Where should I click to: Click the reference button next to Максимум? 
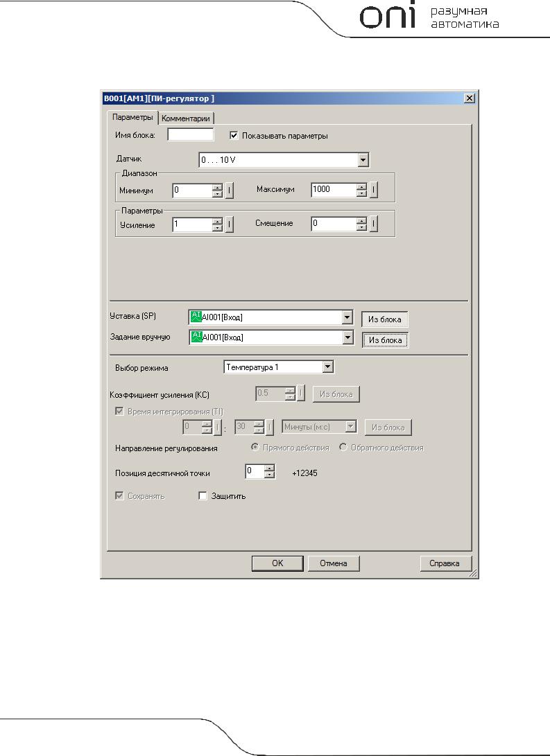(x=373, y=190)
